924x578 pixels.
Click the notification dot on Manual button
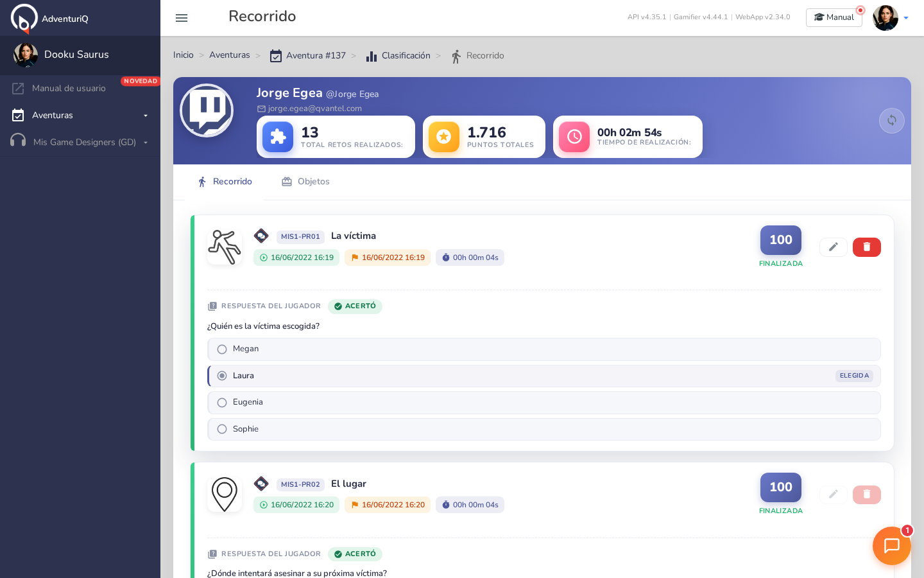(x=860, y=10)
